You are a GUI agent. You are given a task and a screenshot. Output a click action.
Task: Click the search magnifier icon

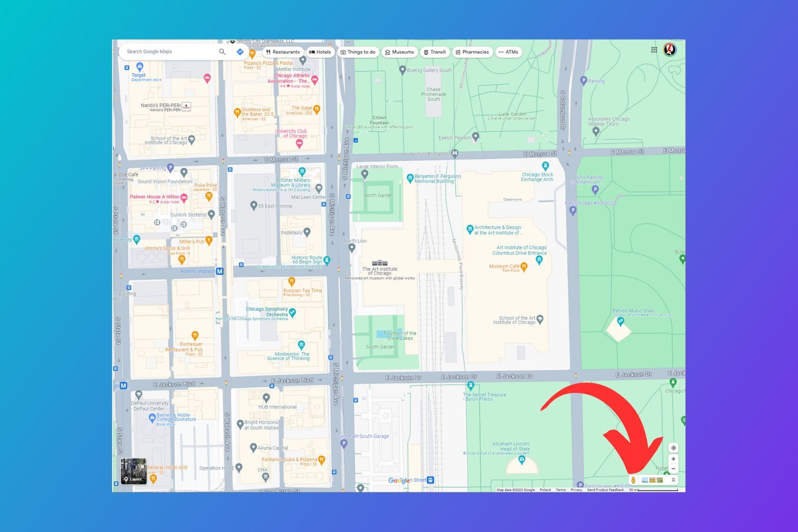[x=222, y=52]
